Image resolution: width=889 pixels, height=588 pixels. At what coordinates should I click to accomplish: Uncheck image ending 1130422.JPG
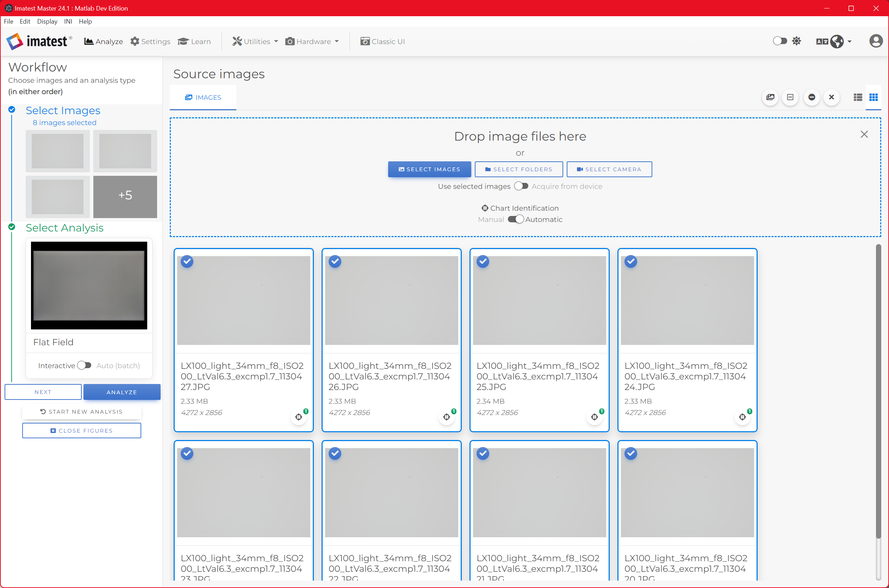point(335,453)
